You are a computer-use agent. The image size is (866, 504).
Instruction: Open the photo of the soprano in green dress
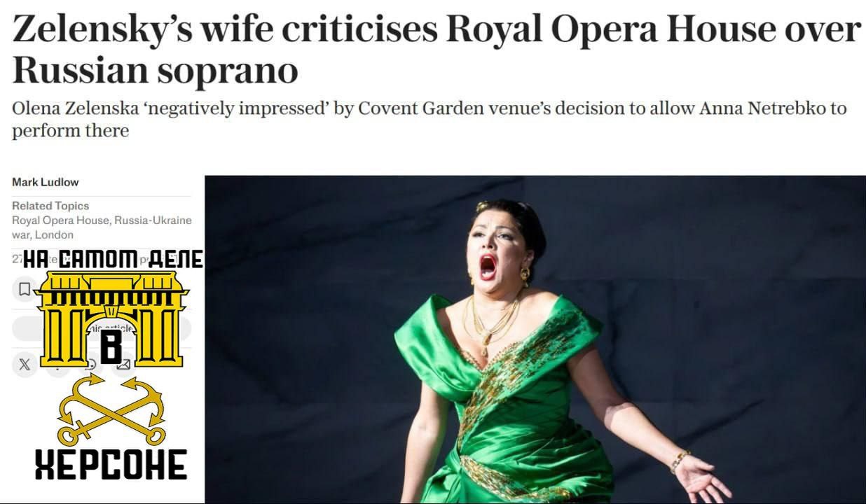pos(535,339)
